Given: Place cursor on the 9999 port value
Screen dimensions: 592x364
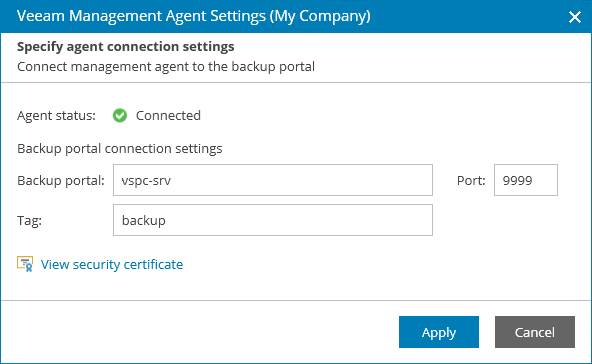Looking at the screenshot, I should coord(517,180).
